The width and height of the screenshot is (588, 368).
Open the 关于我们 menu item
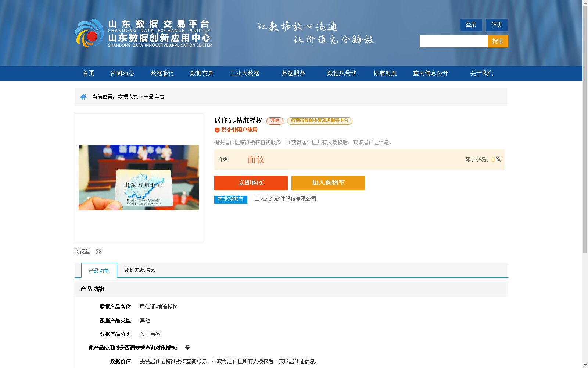(482, 73)
